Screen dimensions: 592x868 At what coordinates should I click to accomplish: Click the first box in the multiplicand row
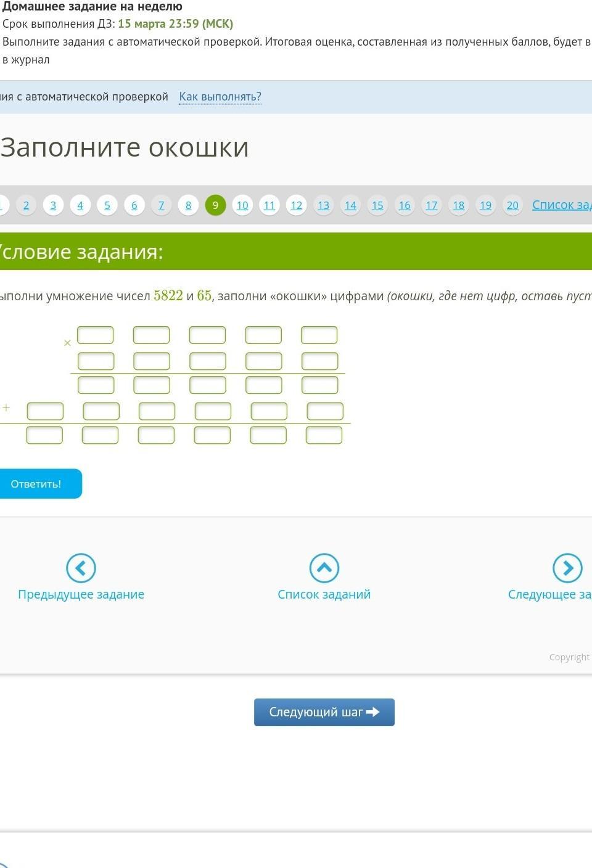pyautogui.click(x=95, y=335)
